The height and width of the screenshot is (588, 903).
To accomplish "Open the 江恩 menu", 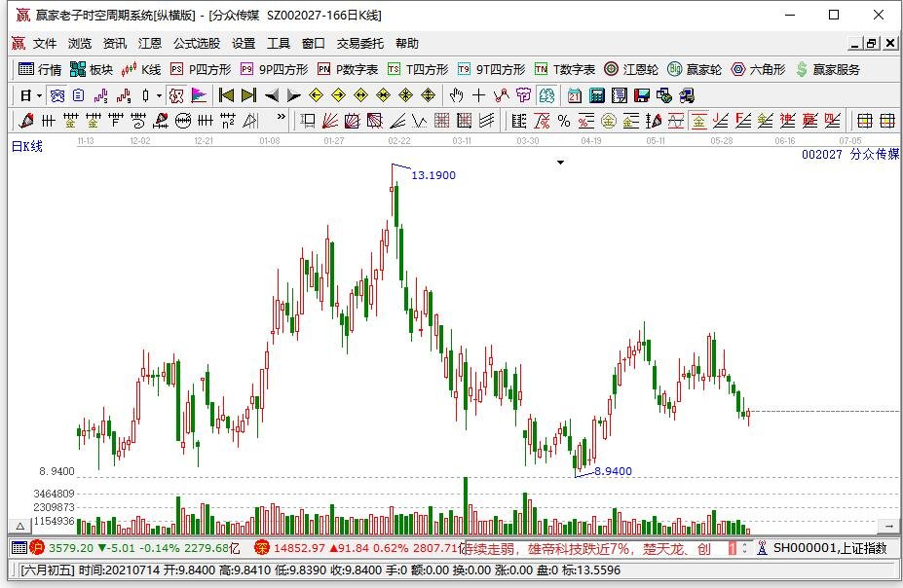I will pos(150,43).
